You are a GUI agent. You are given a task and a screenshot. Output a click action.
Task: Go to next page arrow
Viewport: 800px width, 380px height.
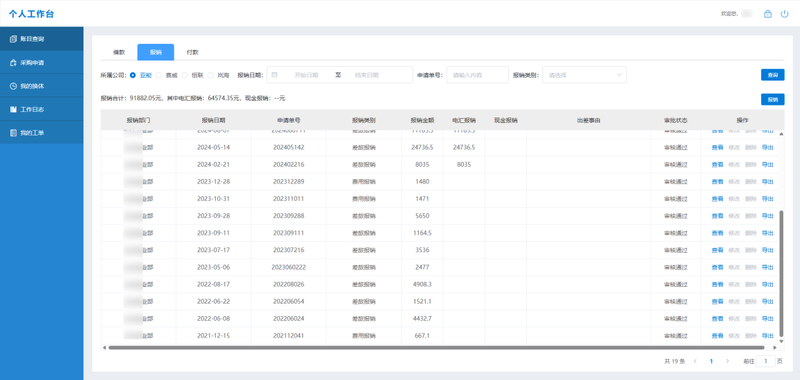727,361
